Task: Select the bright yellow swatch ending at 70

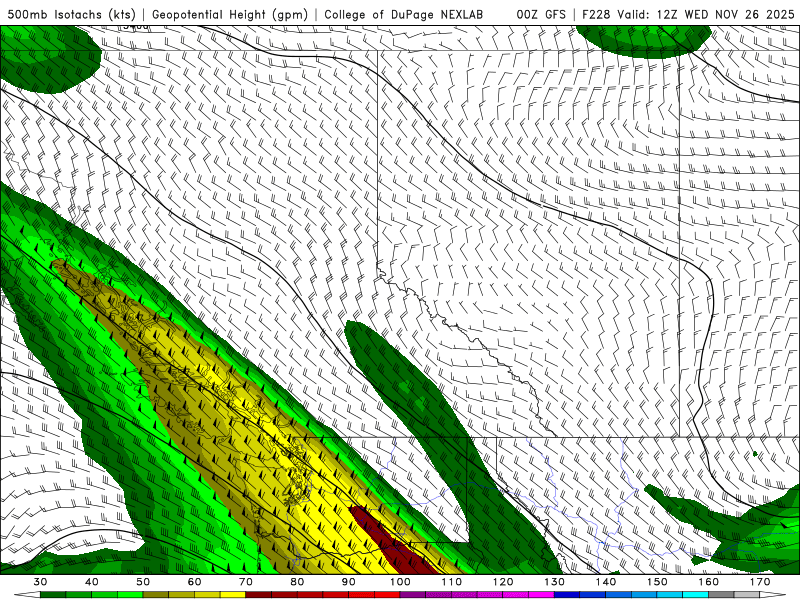Action: 233,595
